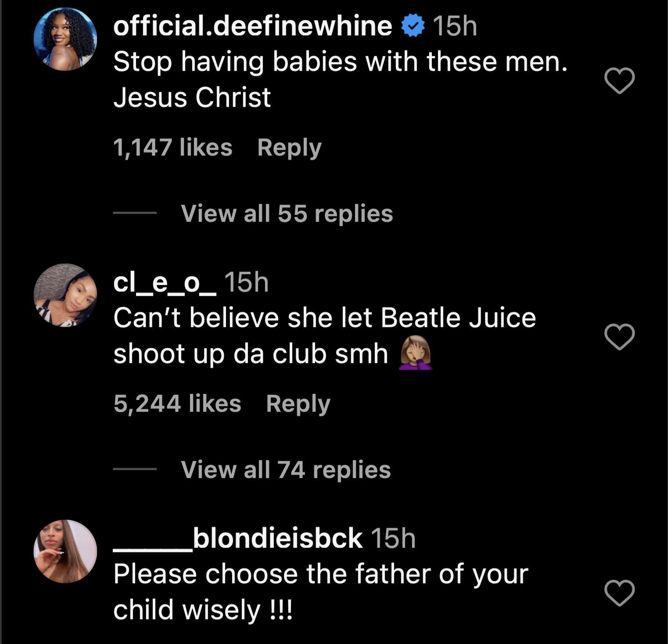This screenshot has height=644, width=668.
Task: Reply to the Beatle Juice comment
Action: [x=298, y=404]
